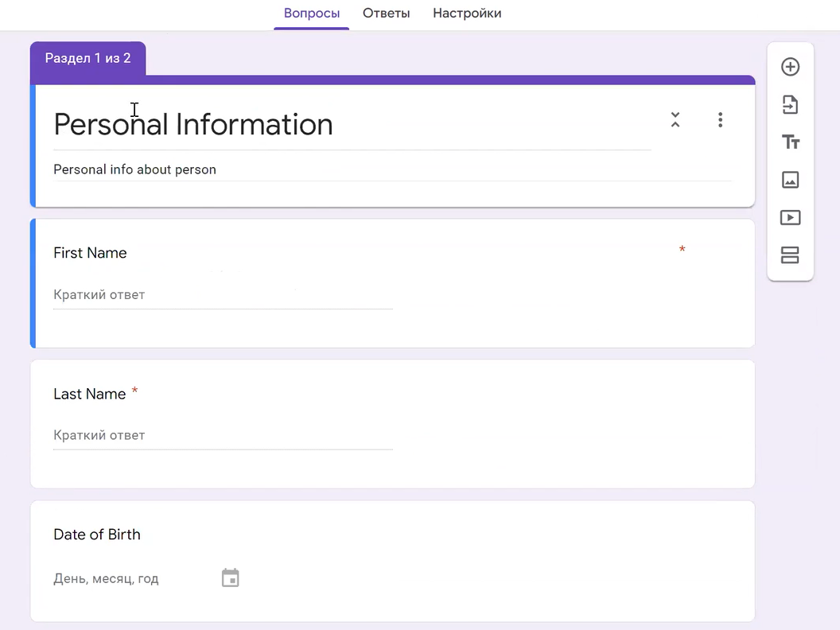Viewport: 840px width, 630px height.
Task: Switch to the Ответы tab
Action: (386, 14)
